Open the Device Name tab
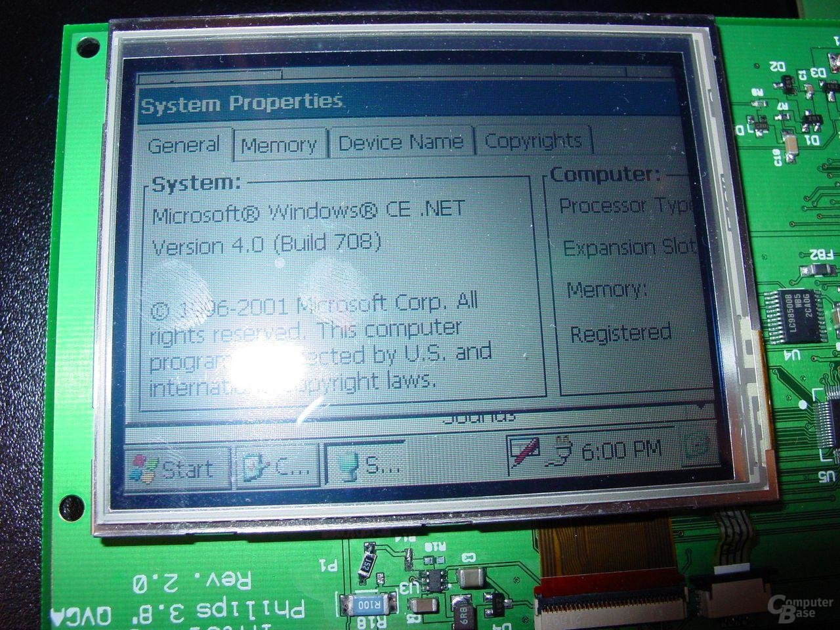The image size is (840, 630). (x=400, y=142)
